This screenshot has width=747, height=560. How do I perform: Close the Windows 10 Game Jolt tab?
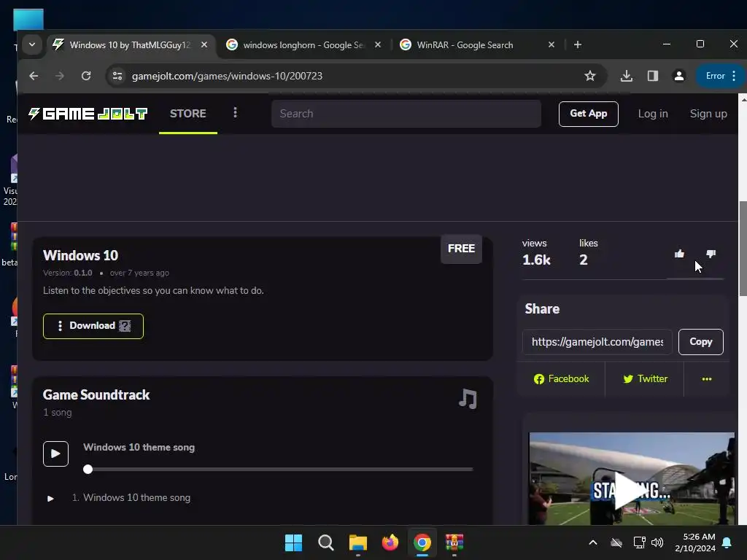click(x=204, y=44)
